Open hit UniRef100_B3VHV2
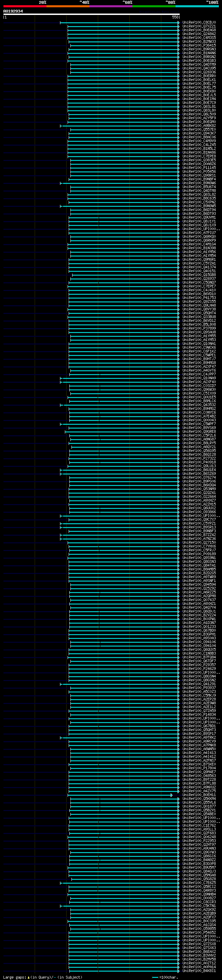The image size is (222, 980). 199,956
